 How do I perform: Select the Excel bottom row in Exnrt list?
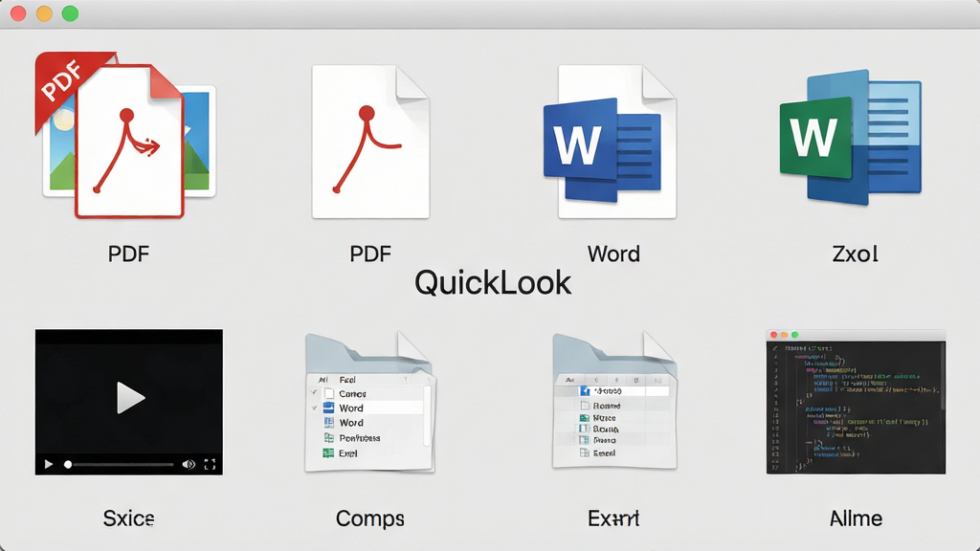[x=612, y=452]
